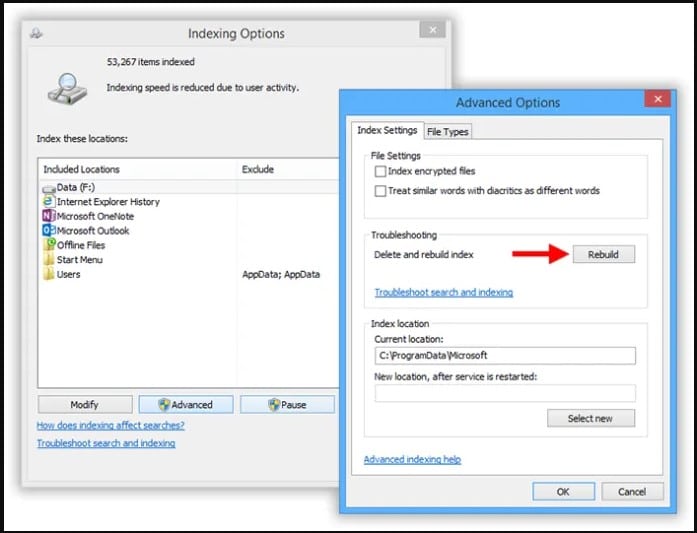Image resolution: width=697 pixels, height=533 pixels.
Task: Click Modify in Indexing Options
Action: click(85, 405)
